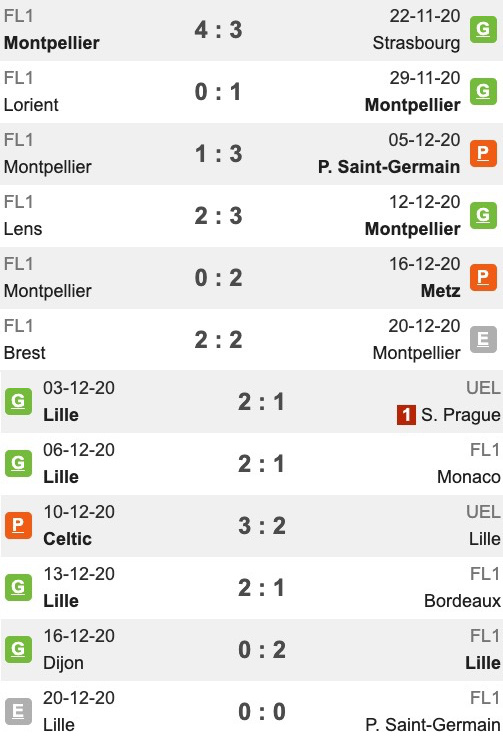Select the Strasbourg team name
Viewport: 503px width, 740px height.
[x=416, y=43]
